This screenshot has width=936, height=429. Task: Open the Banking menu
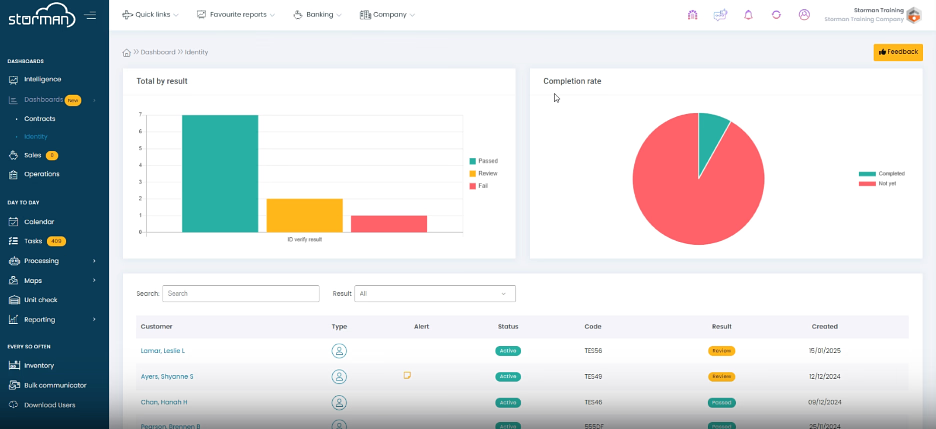coord(318,15)
